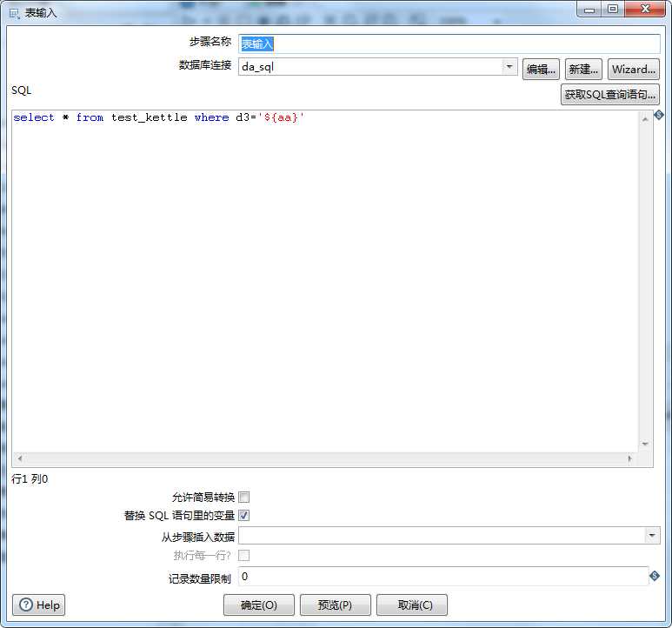672x628 pixels.
Task: Open the 数据库连接 dropdown arrow
Action: click(509, 67)
